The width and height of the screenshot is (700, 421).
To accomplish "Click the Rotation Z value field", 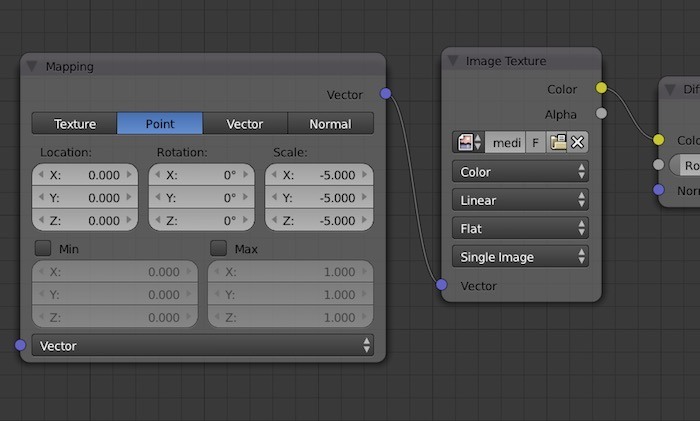I will click(x=201, y=221).
